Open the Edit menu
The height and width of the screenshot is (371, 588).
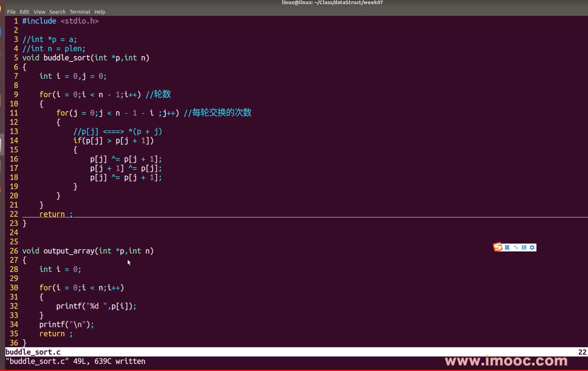coord(24,12)
